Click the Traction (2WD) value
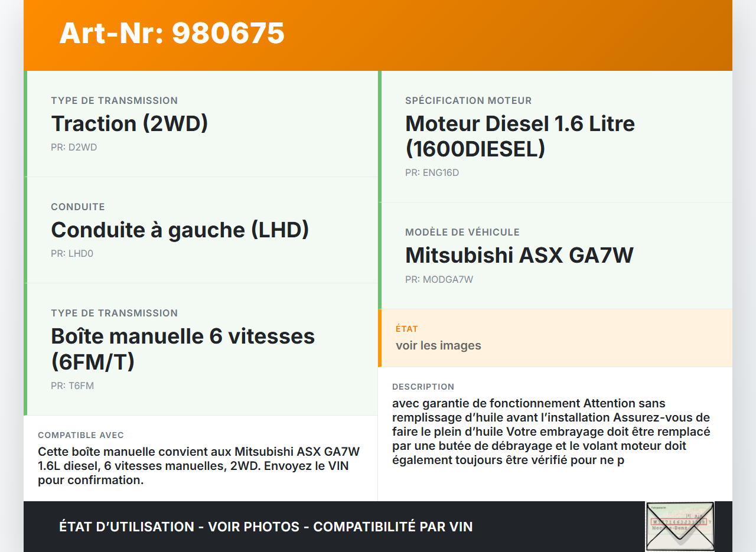This screenshot has height=552, width=756. click(x=129, y=123)
